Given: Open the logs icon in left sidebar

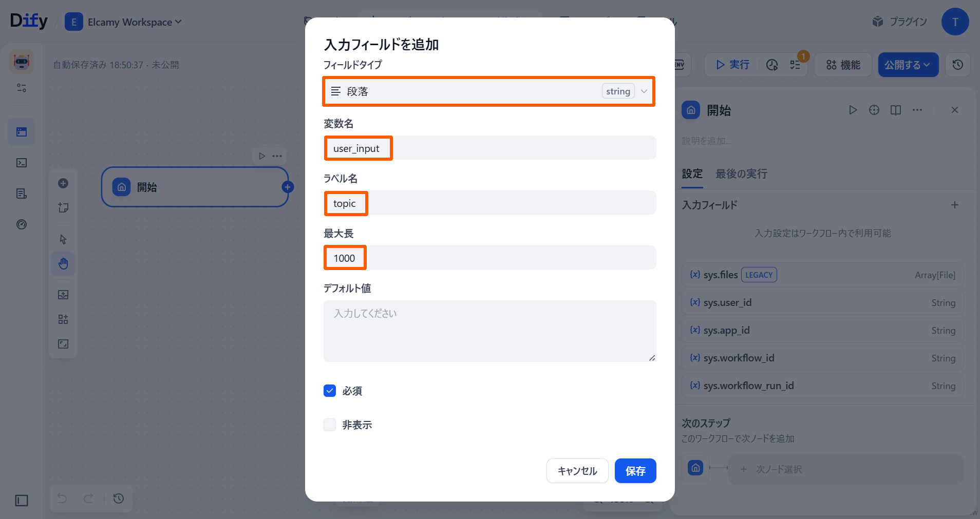Looking at the screenshot, I should point(22,194).
